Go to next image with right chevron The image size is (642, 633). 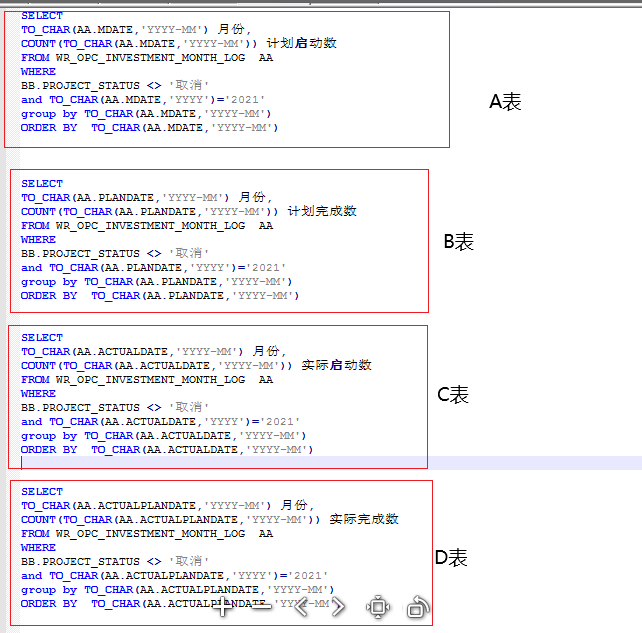338,606
